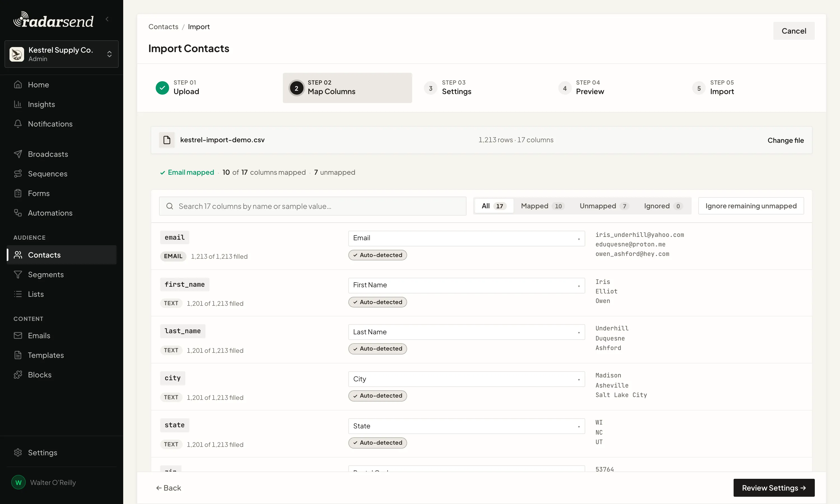The width and height of the screenshot is (840, 504).
Task: Open Lists icon in sidebar
Action: coord(18,294)
